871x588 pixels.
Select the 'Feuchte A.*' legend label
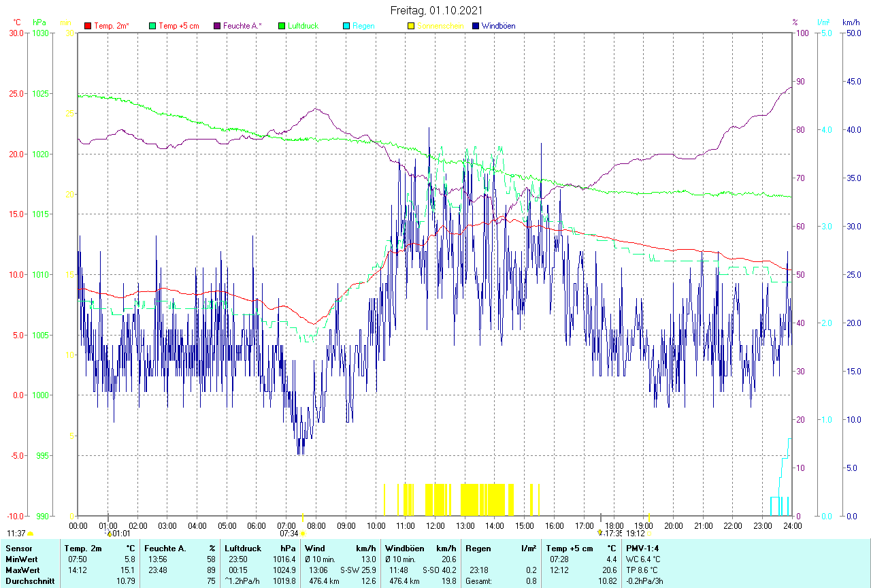pos(243,26)
